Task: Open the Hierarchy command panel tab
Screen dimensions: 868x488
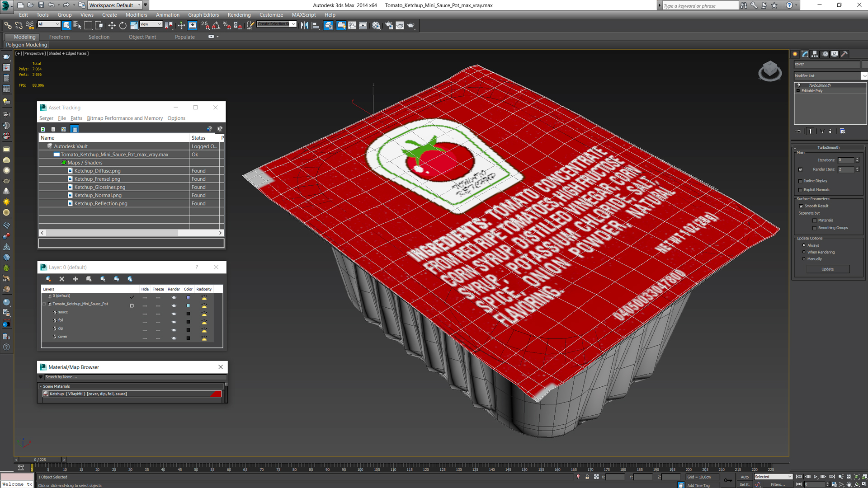Action: tap(815, 54)
